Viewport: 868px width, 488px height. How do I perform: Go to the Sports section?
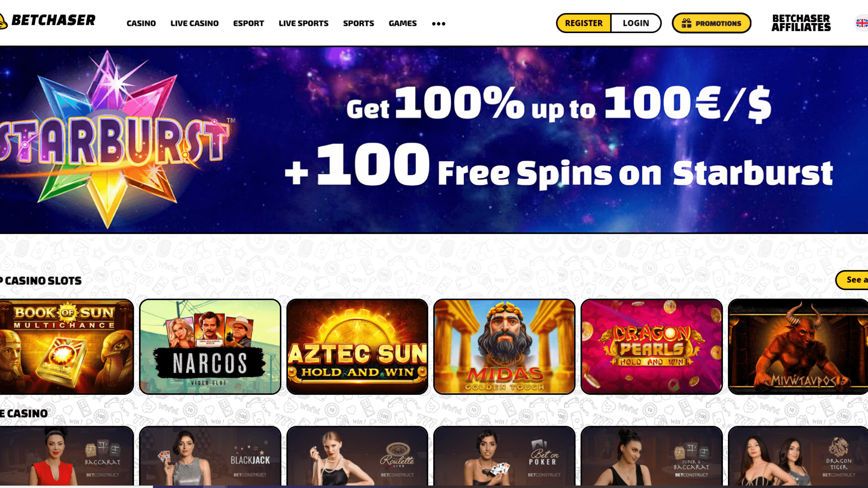click(x=359, y=23)
